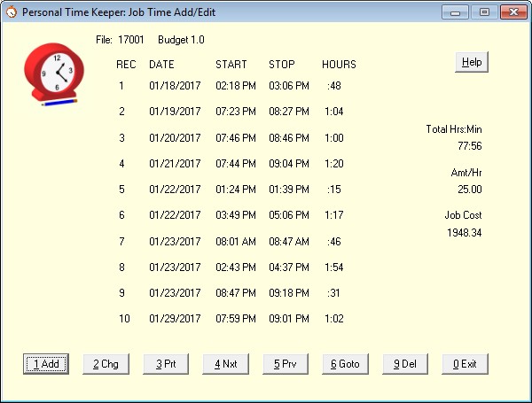This screenshot has width=532, height=403.
Task: Click start time 08:01 AM
Action: 236,242
